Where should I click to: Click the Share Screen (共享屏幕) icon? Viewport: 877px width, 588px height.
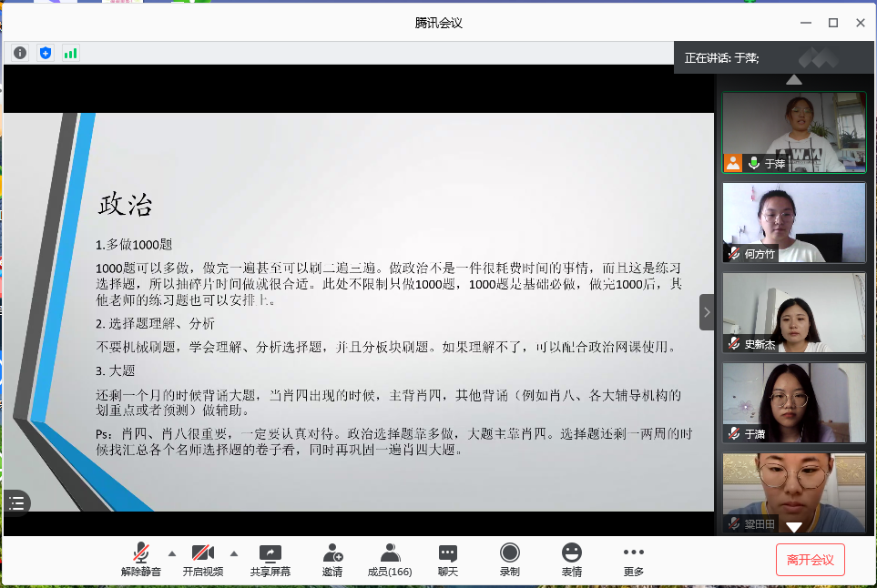click(270, 553)
